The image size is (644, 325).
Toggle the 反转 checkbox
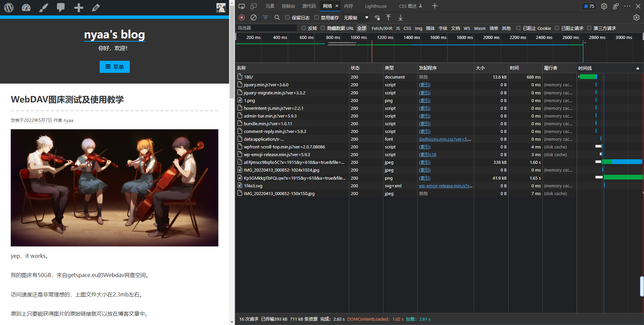[304, 28]
